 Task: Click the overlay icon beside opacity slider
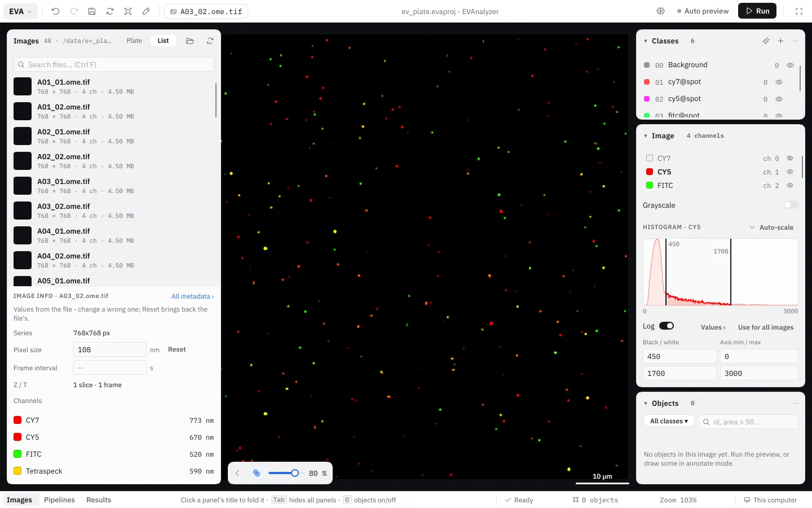click(x=257, y=473)
